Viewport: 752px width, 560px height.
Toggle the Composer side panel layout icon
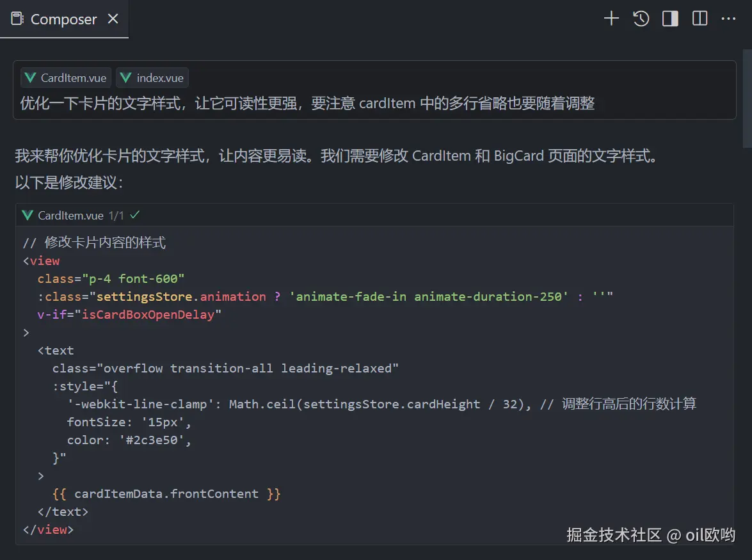670,19
